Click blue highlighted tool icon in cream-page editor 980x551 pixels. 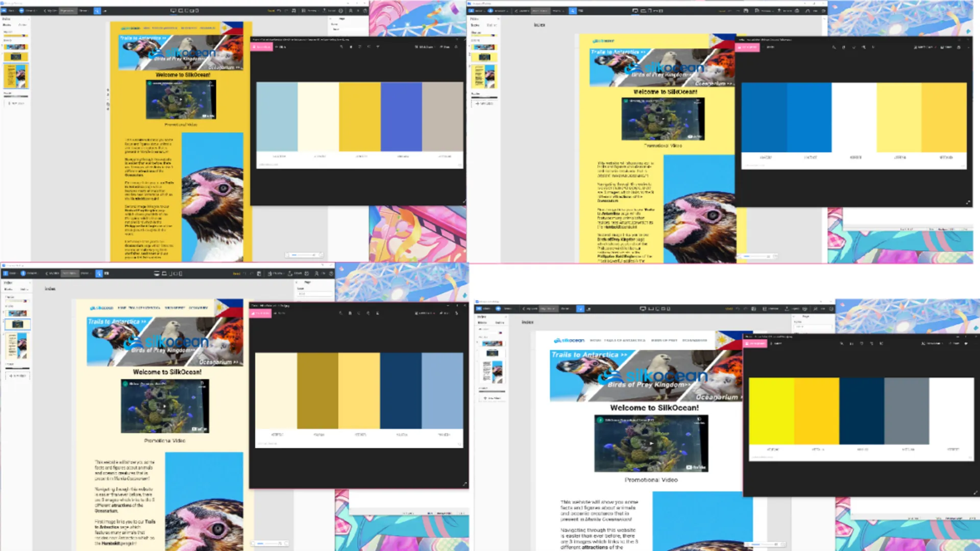[x=99, y=274]
